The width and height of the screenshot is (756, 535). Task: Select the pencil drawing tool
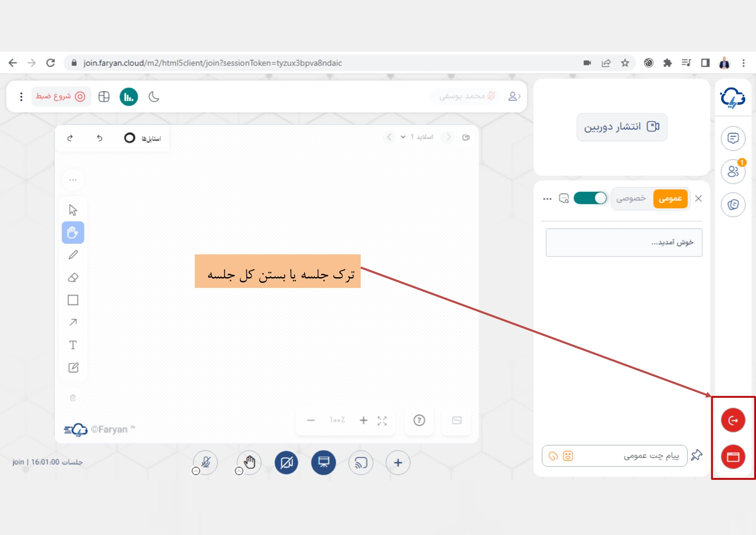73,255
